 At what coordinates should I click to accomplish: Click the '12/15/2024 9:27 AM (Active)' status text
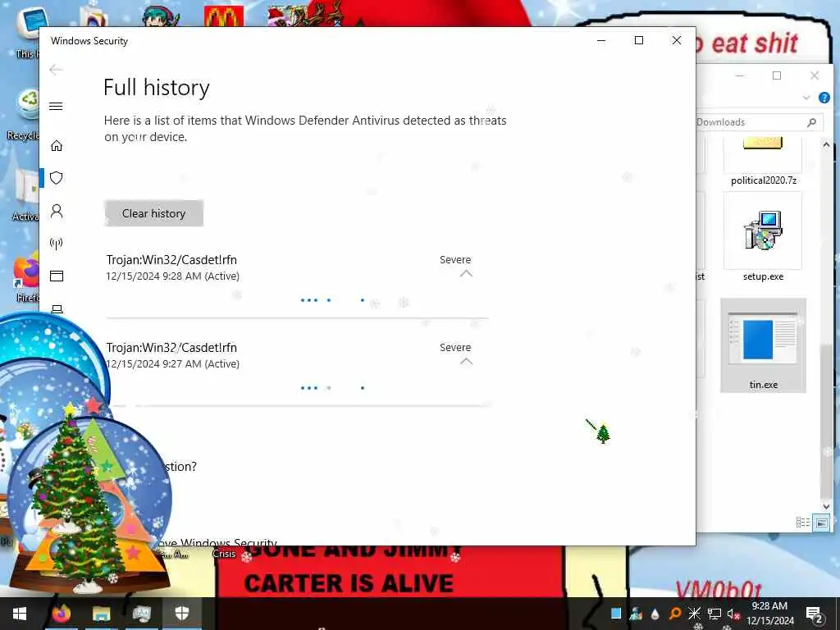point(172,364)
